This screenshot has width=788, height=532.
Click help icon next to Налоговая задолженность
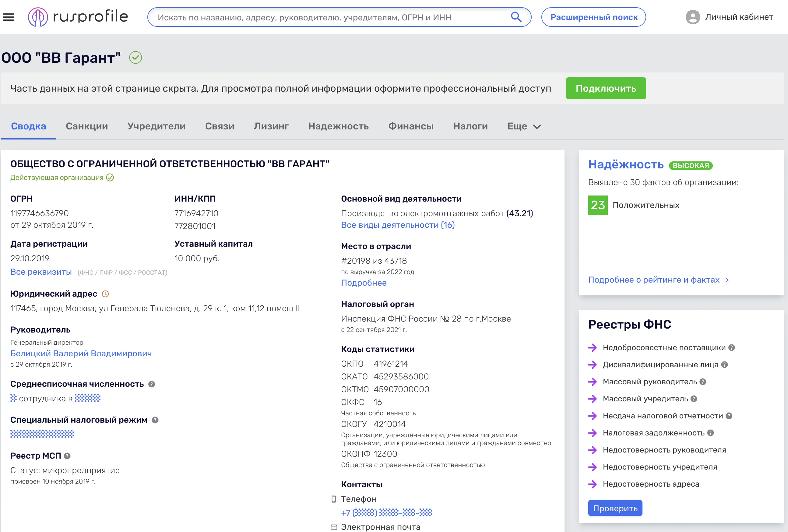coord(711,433)
